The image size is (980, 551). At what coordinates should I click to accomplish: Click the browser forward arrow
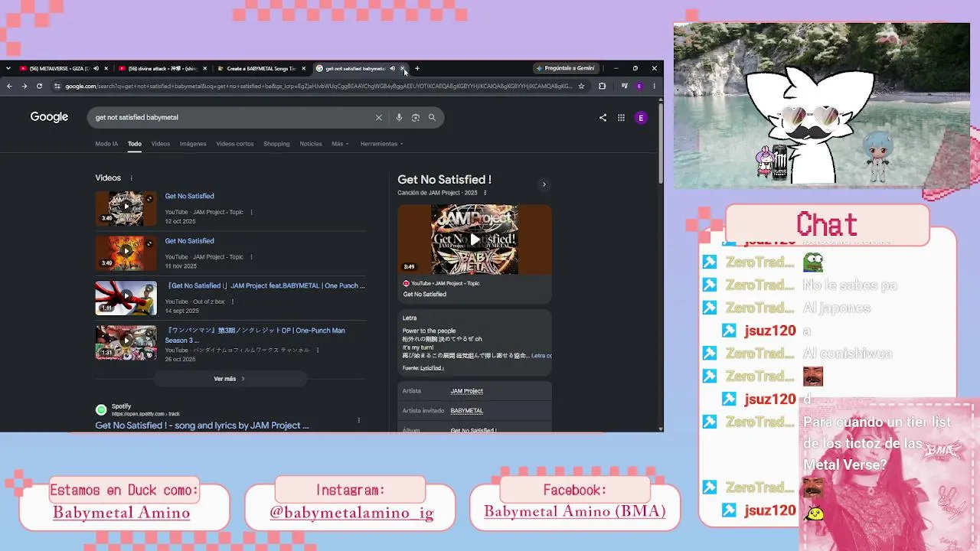[24, 86]
